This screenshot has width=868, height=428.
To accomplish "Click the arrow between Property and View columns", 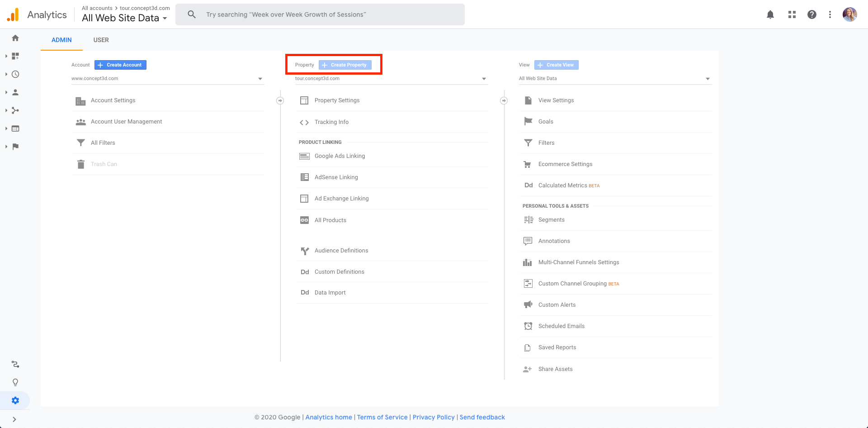I will point(504,100).
